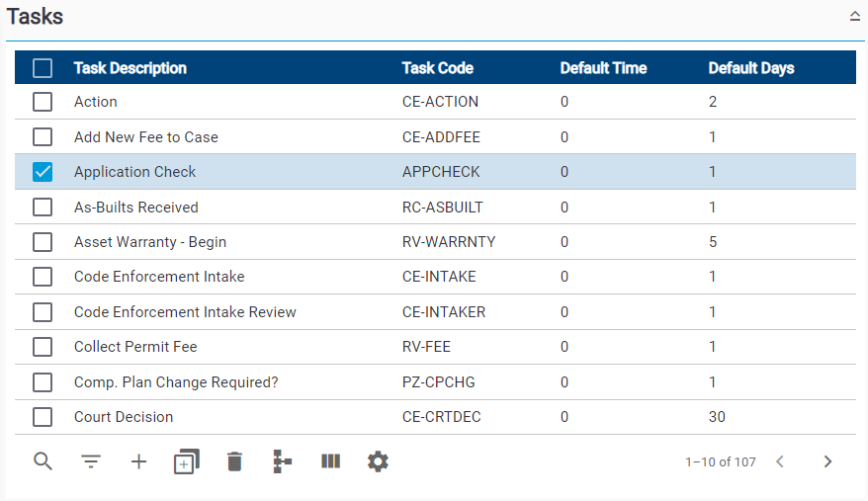
Task: Check the Asset Warranty - Begin checkbox
Action: pyautogui.click(x=43, y=242)
